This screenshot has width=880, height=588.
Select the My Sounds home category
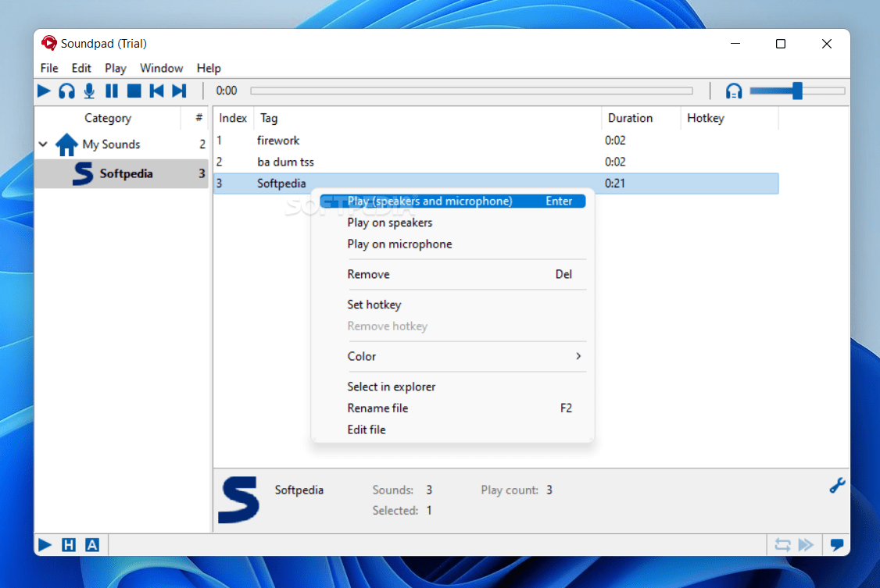(x=111, y=144)
